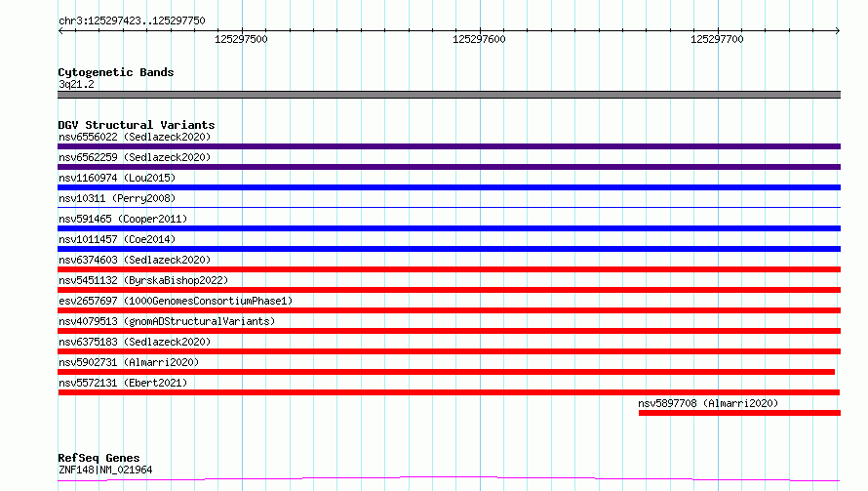Image resolution: width=868 pixels, height=491 pixels.
Task: Click the right arrowhead of the ruler
Action: tap(838, 30)
